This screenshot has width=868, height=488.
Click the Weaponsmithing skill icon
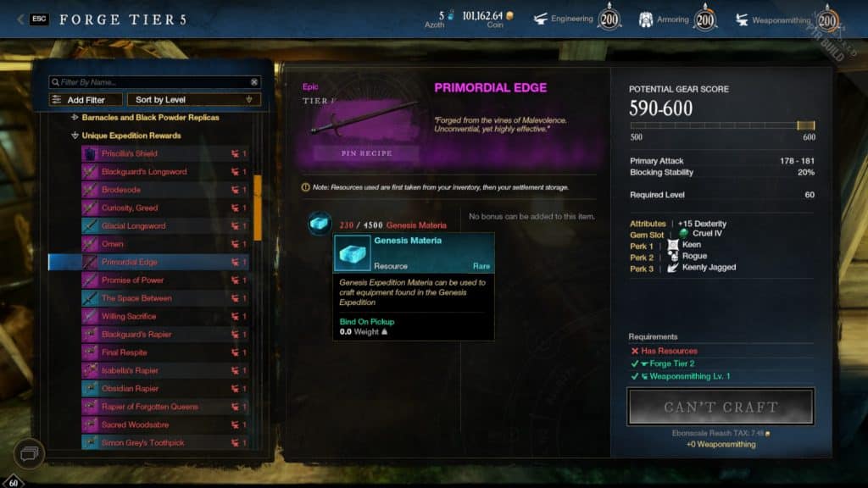coord(742,20)
